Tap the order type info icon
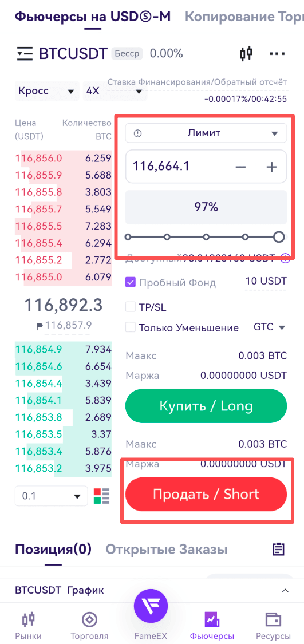304x644 pixels. click(x=137, y=133)
